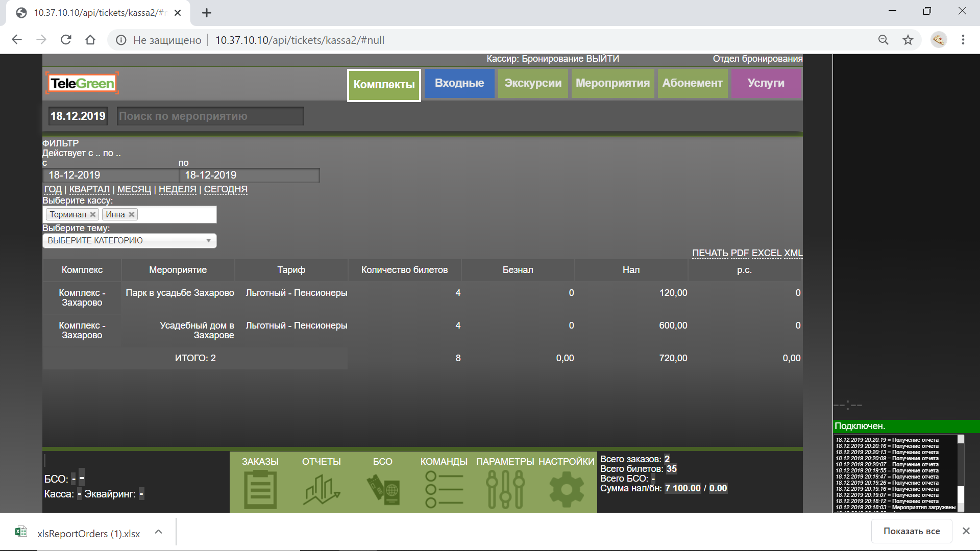
Task: Bookmark the page with the star icon
Action: (x=908, y=40)
